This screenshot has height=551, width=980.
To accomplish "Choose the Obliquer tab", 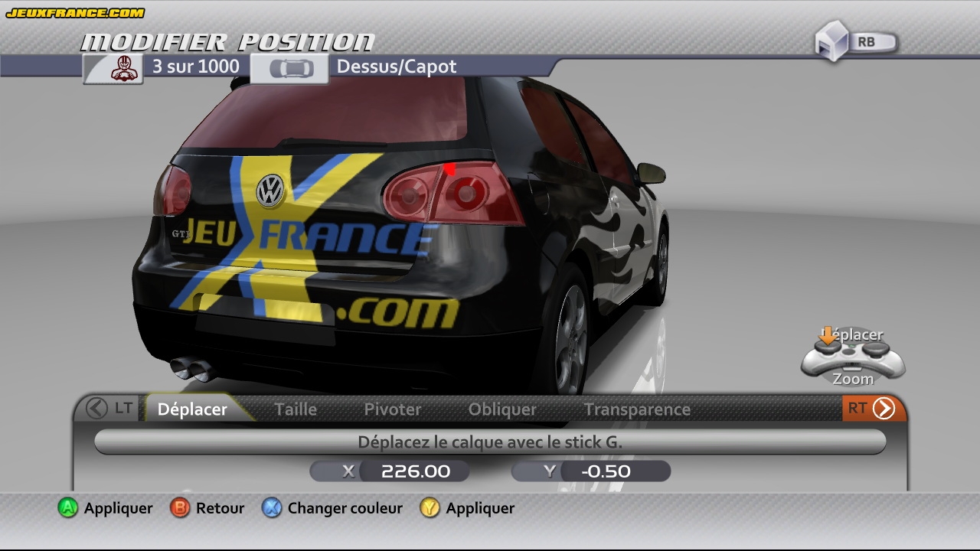I will (502, 409).
